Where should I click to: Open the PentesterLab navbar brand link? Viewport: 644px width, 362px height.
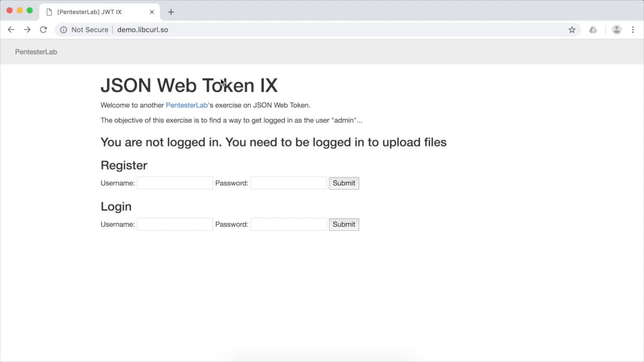(x=36, y=52)
